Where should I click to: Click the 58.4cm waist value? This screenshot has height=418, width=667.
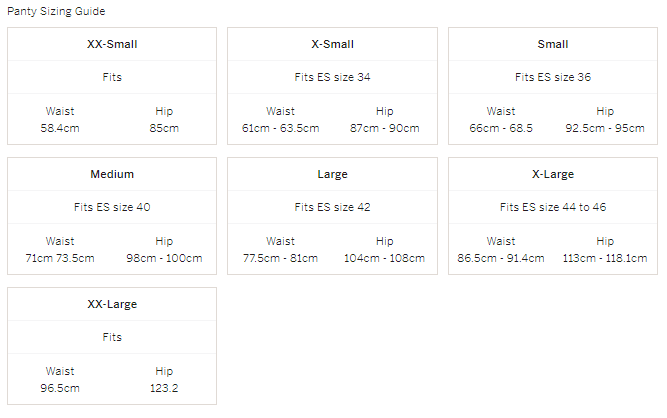pyautogui.click(x=60, y=128)
